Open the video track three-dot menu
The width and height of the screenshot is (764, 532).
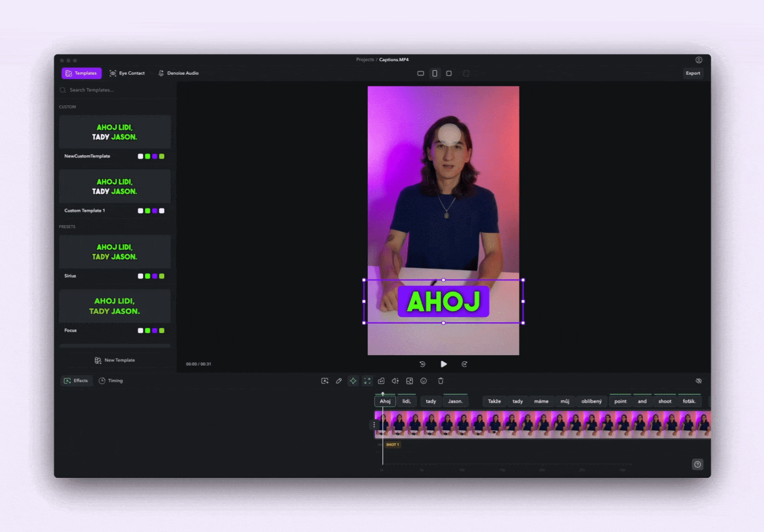point(374,425)
